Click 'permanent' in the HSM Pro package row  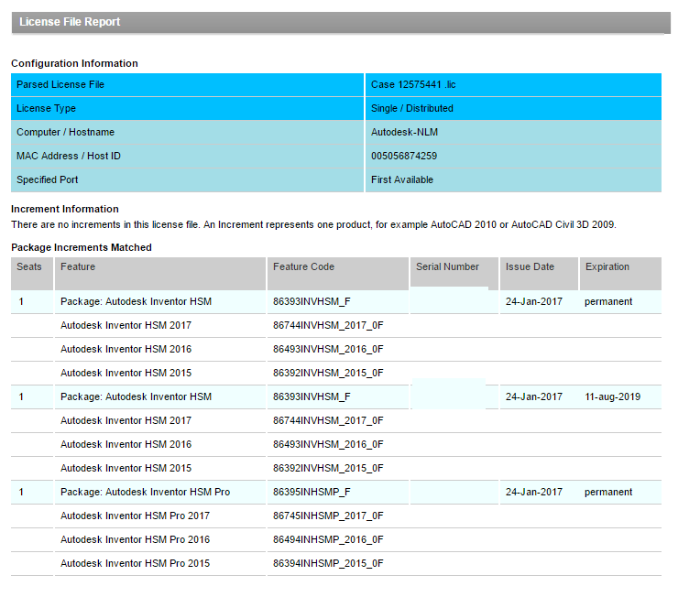pos(608,492)
